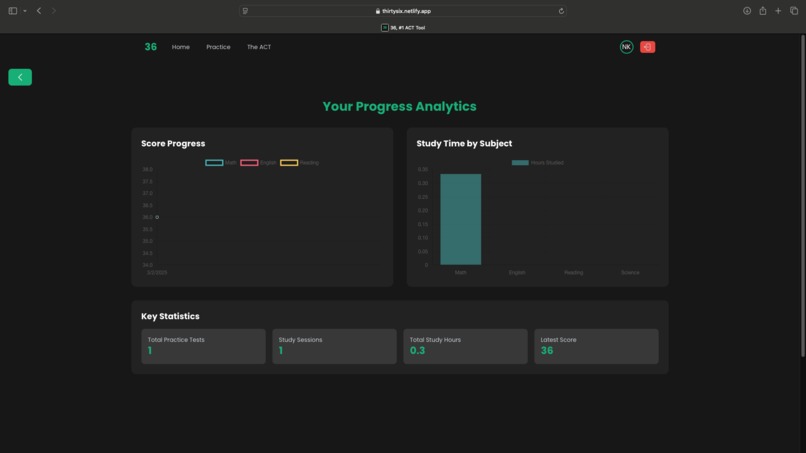This screenshot has height=453, width=806.
Task: Click the 'English' x-axis label under the bars
Action: coord(517,273)
